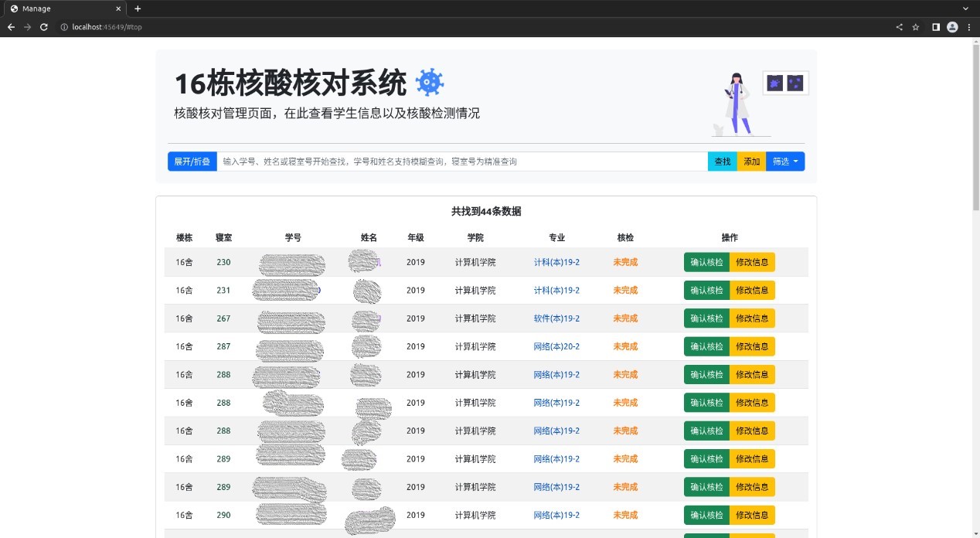Bookmark this page with star icon
The height and width of the screenshot is (538, 980).
coord(916,27)
